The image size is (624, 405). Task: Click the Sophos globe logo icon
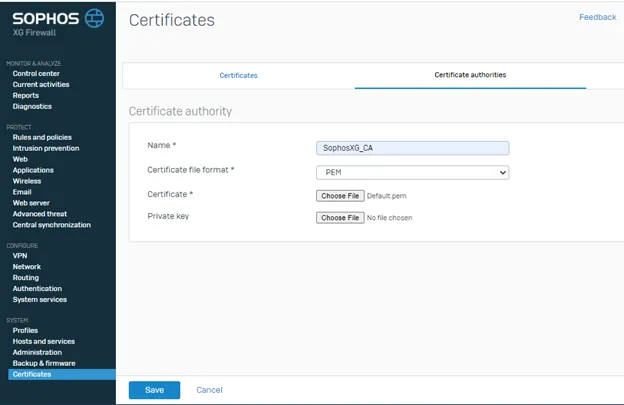click(93, 18)
